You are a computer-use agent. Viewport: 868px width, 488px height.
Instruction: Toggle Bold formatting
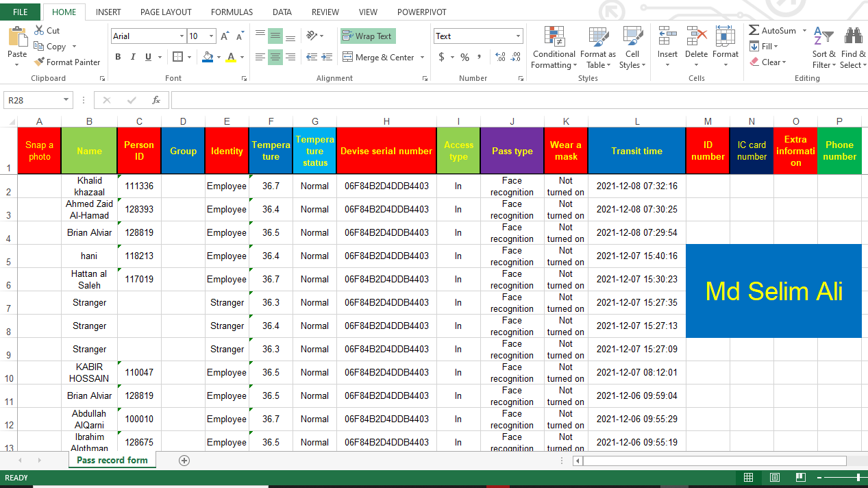point(118,57)
